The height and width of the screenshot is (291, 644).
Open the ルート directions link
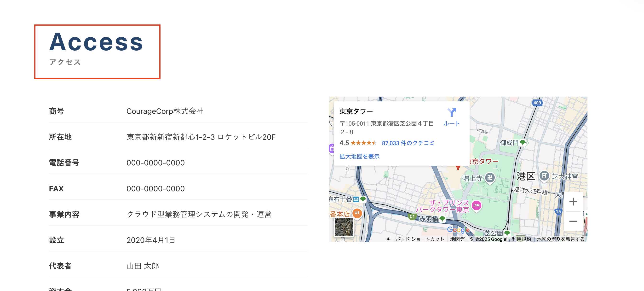[x=452, y=123]
